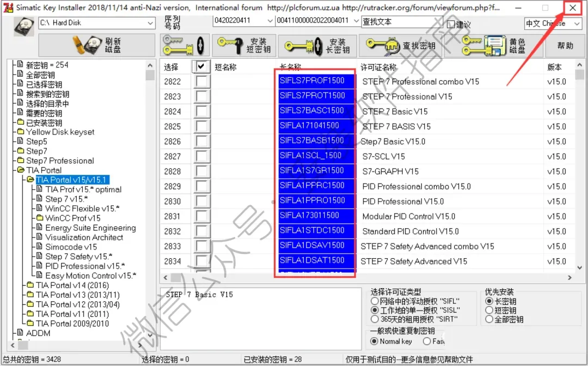Click the license name column header
The height and width of the screenshot is (366, 588).
[378, 67]
